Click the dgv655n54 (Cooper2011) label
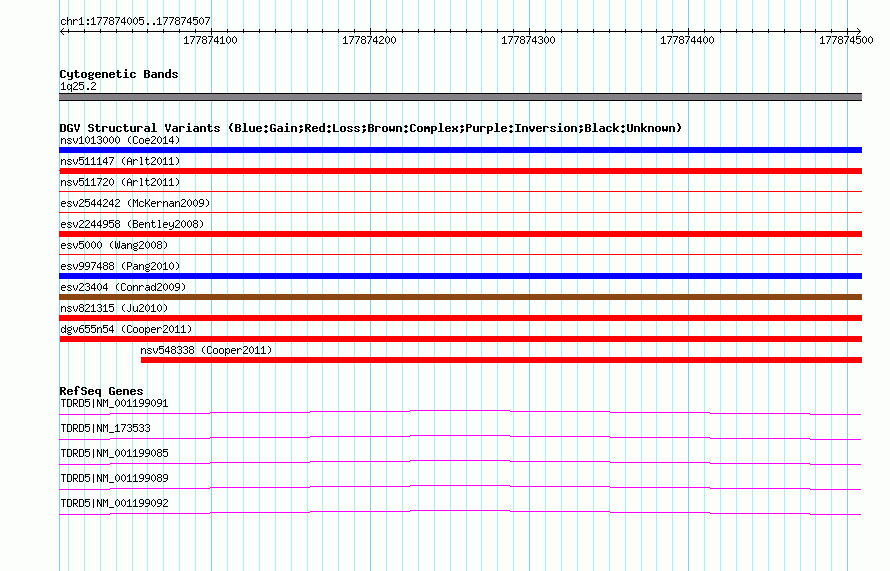Viewport: 890px width, 571px height. [x=126, y=329]
